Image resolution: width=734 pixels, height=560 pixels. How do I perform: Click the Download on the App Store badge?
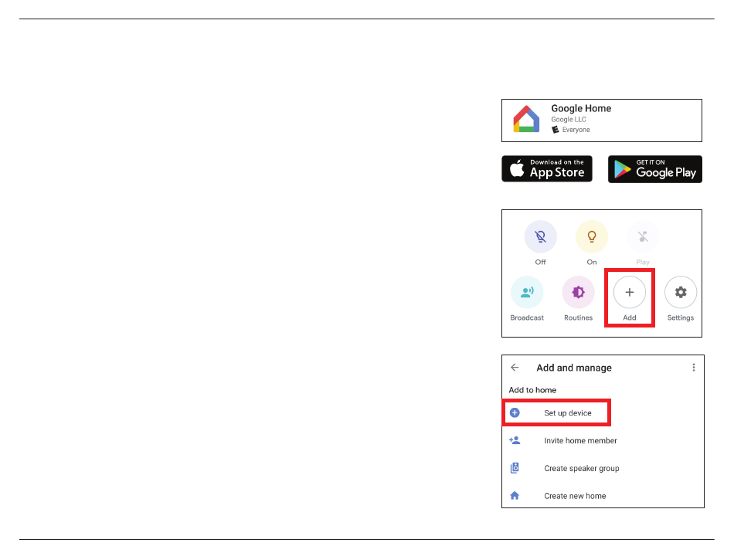(547, 168)
